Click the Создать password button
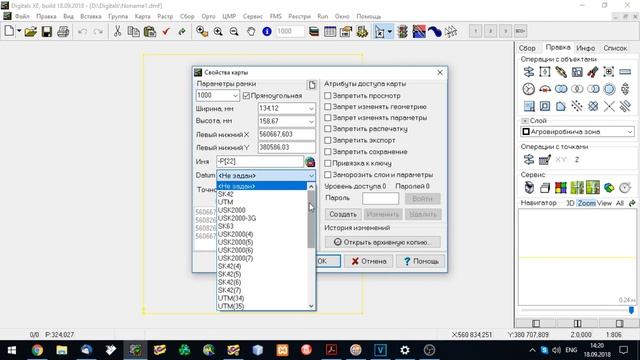This screenshot has height=360, width=640. [x=343, y=214]
